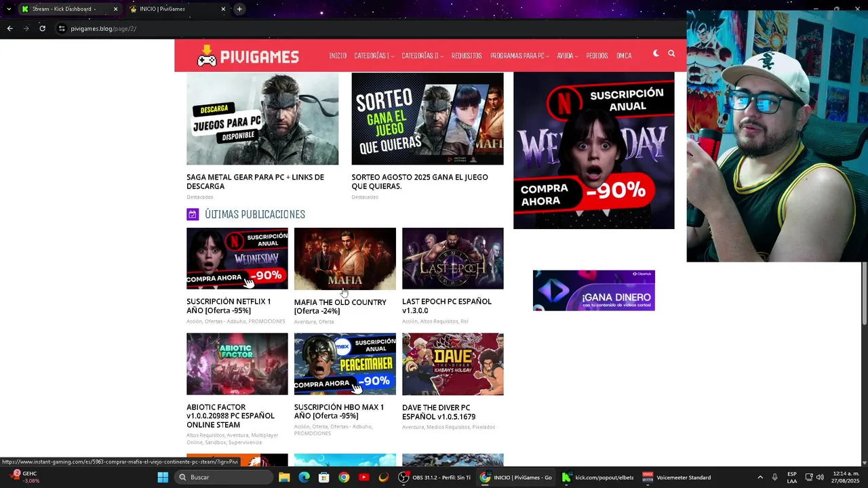Expand the CATEGORÍAS I dropdown menu
This screenshot has width=868, height=488.
(x=374, y=56)
